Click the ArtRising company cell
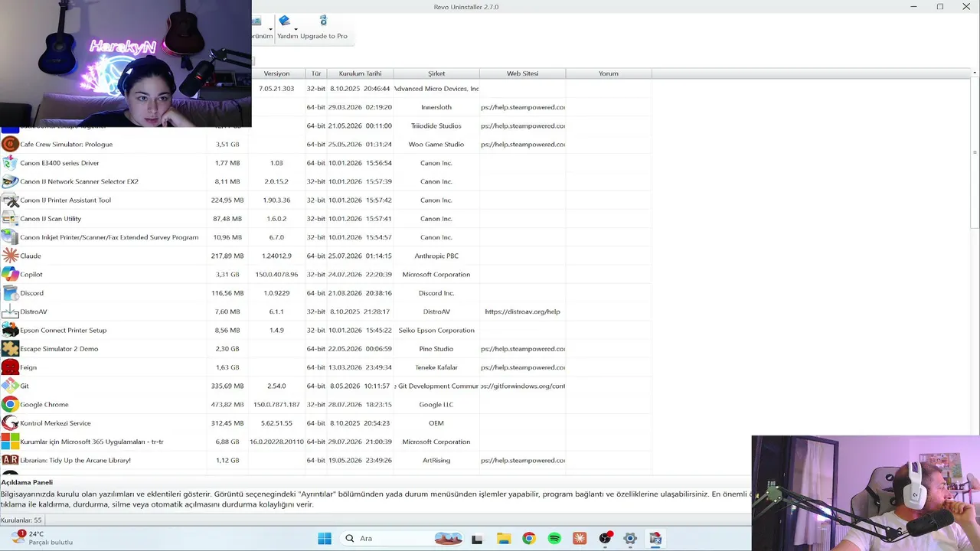 tap(436, 460)
